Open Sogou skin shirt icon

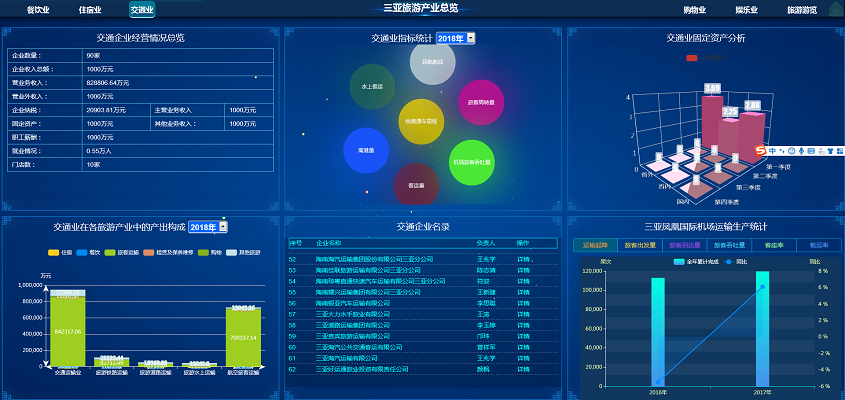pos(830,151)
